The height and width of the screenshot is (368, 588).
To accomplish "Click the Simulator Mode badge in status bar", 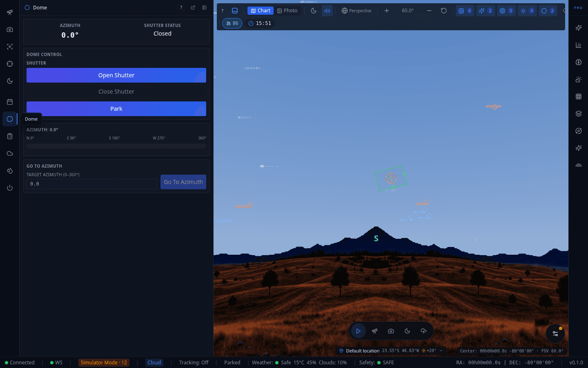I will [x=104, y=363].
